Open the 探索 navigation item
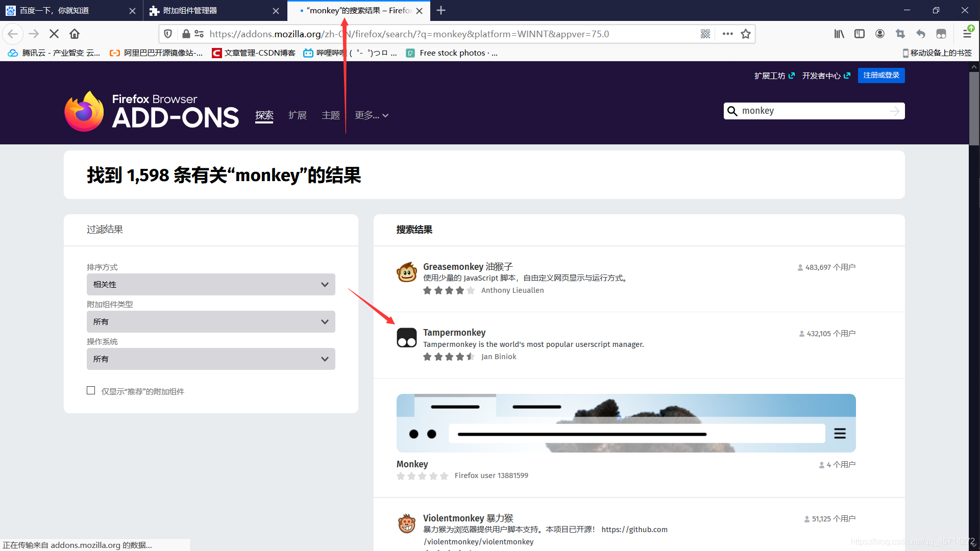Screen dimensions: 980x551 click(x=264, y=115)
